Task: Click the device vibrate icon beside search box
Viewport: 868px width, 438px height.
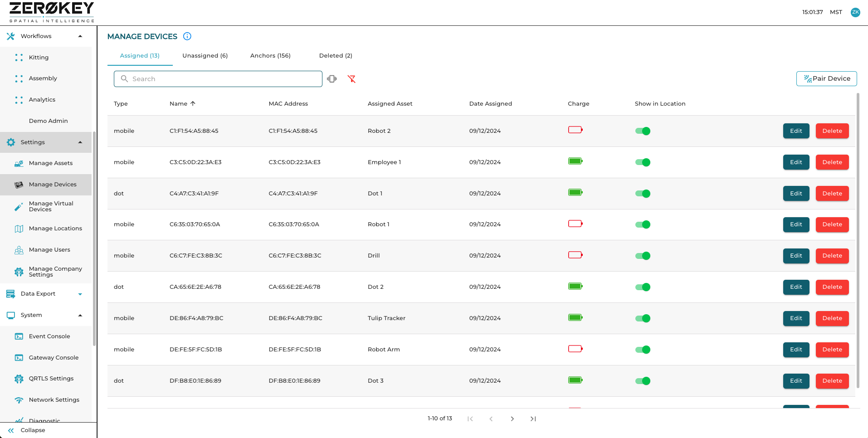Action: pos(332,79)
